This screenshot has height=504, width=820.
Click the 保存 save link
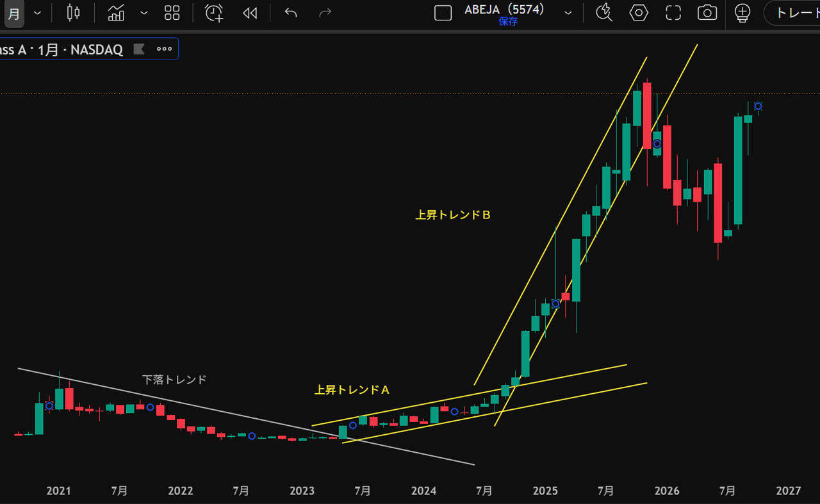click(x=508, y=22)
